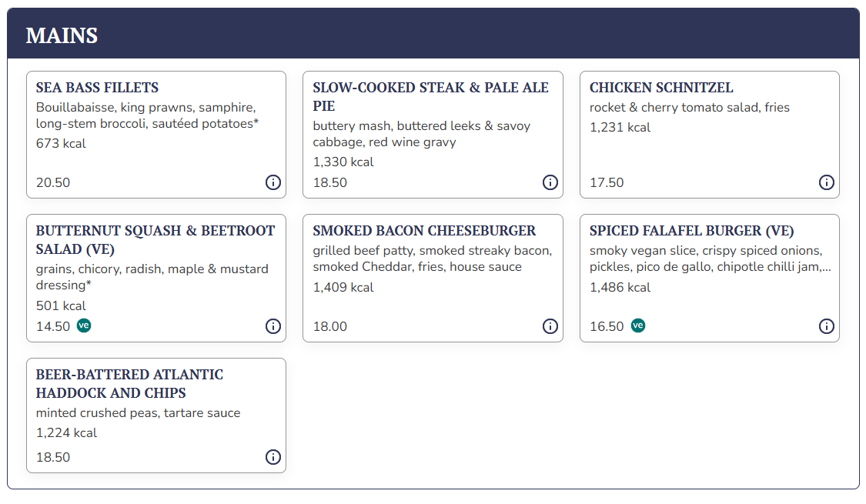Open info icon for Sea Bass Fillets
Image resolution: width=866 pixels, height=504 pixels.
click(273, 182)
